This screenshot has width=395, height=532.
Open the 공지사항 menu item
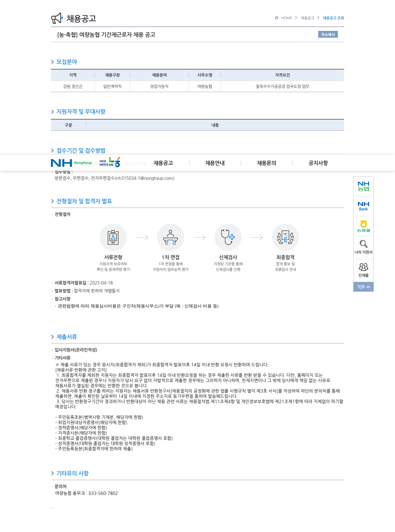[318, 163]
